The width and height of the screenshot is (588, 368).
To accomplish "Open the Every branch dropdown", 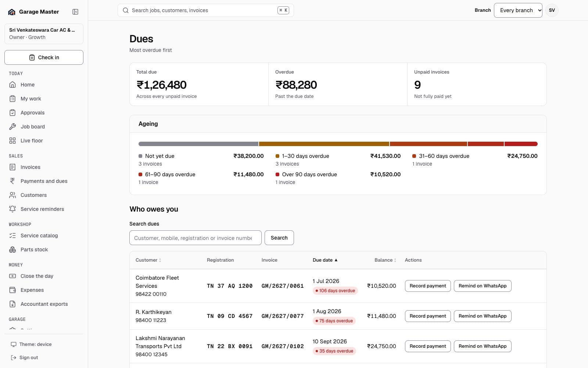I will coord(518,10).
